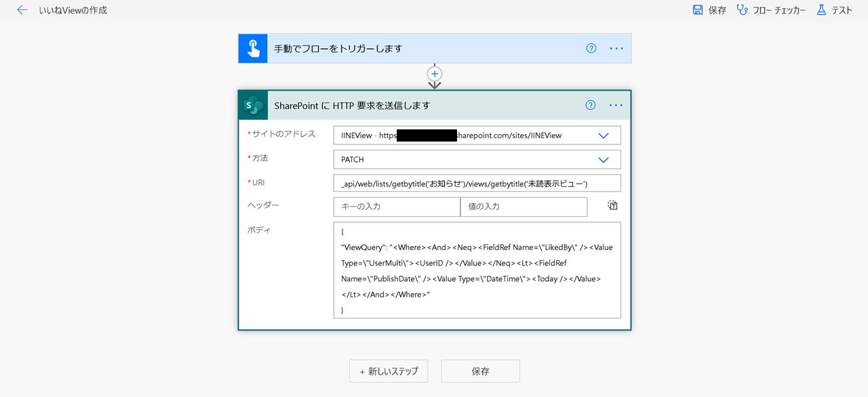
Task: Click the SharePoint logo icon on action card
Action: [254, 106]
